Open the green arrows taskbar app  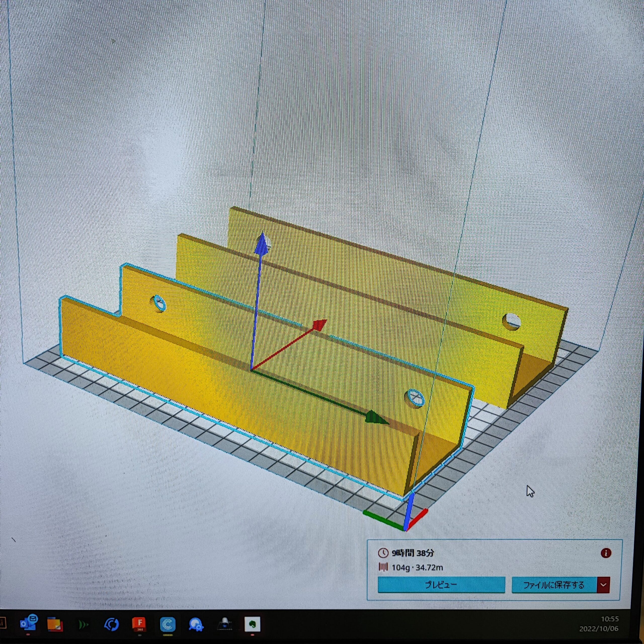[x=83, y=624]
